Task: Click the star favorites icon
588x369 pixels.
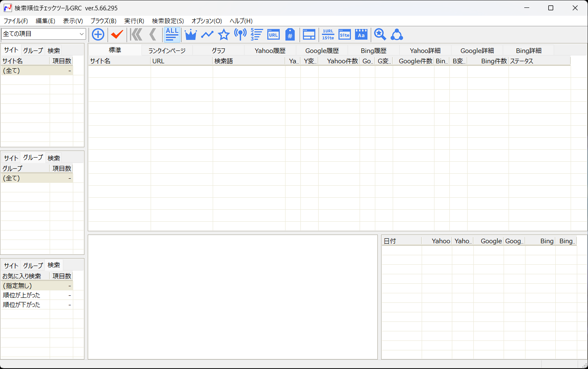Action: click(x=224, y=35)
